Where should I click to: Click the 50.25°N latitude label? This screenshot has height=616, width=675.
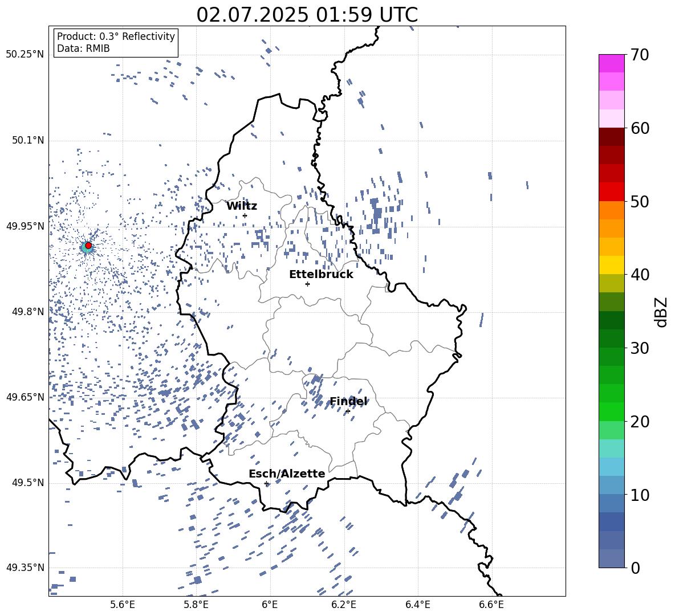tap(25, 55)
